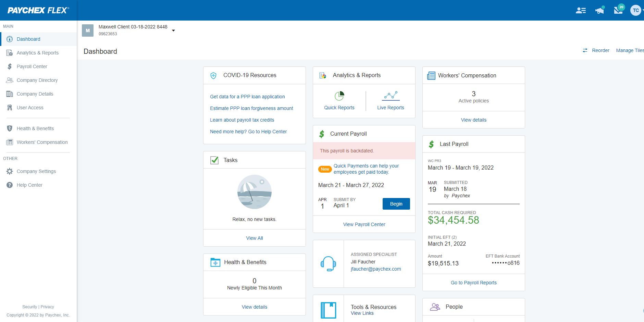
Task: Click Manage Tiles link
Action: click(x=630, y=50)
